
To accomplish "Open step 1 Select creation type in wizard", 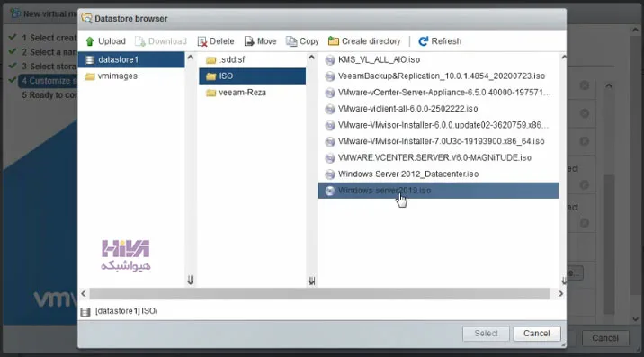I will click(49, 38).
